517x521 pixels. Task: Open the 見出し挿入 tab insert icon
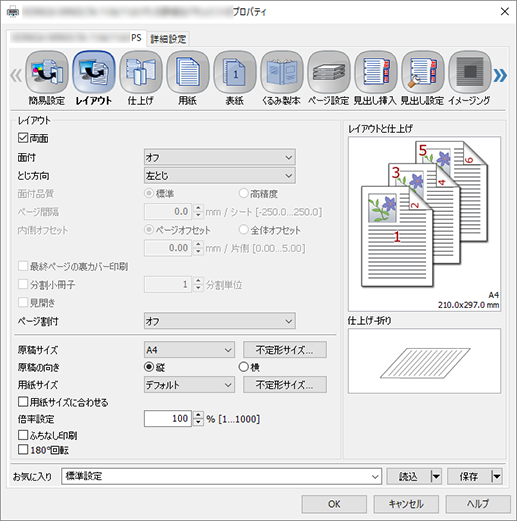tap(376, 72)
